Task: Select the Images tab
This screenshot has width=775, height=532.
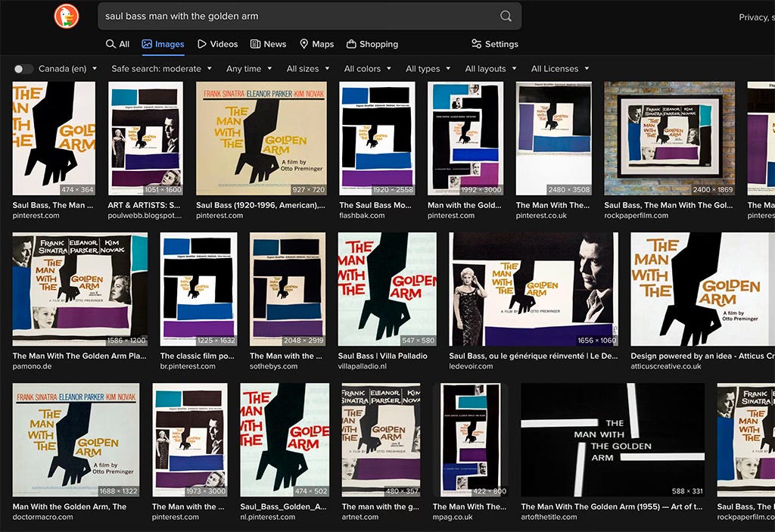Action: point(163,44)
